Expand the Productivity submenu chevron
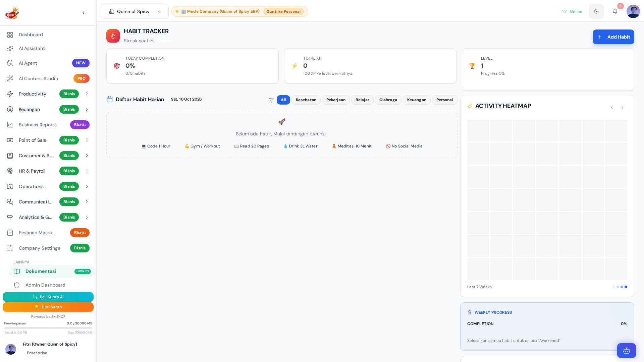 [87, 94]
